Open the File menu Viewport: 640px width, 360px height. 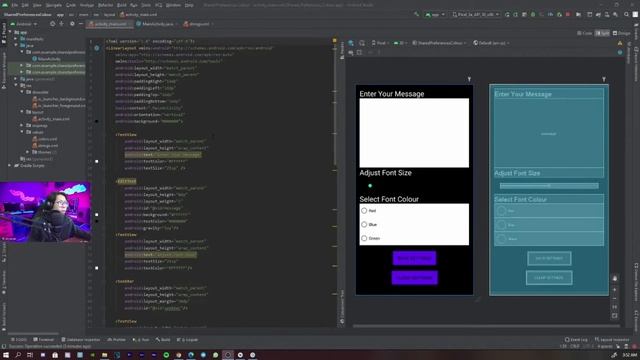click(x=15, y=5)
